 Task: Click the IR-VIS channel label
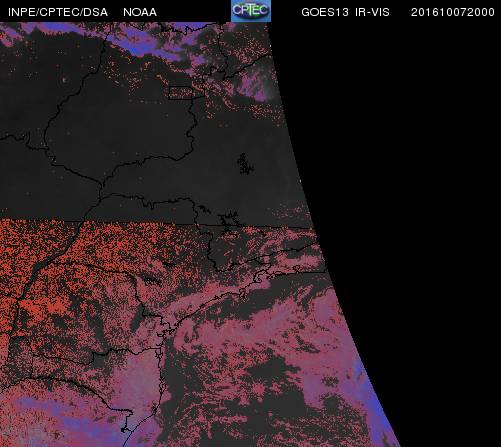pyautogui.click(x=372, y=12)
